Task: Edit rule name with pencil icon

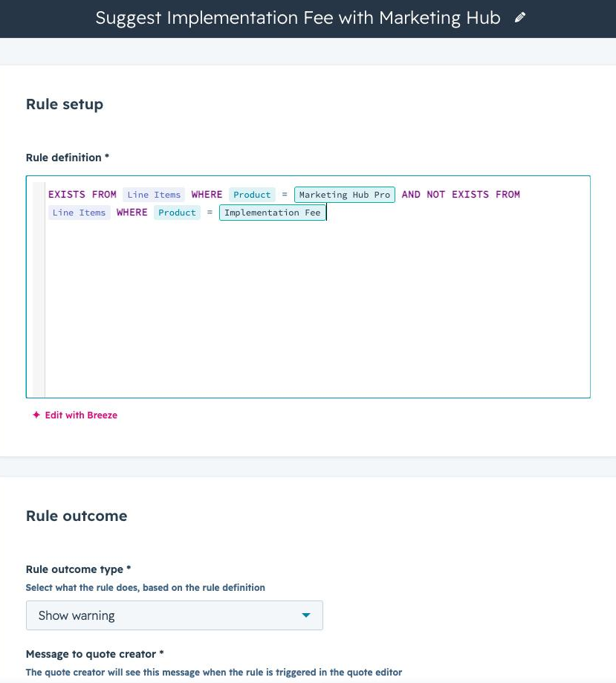Action: click(x=519, y=18)
